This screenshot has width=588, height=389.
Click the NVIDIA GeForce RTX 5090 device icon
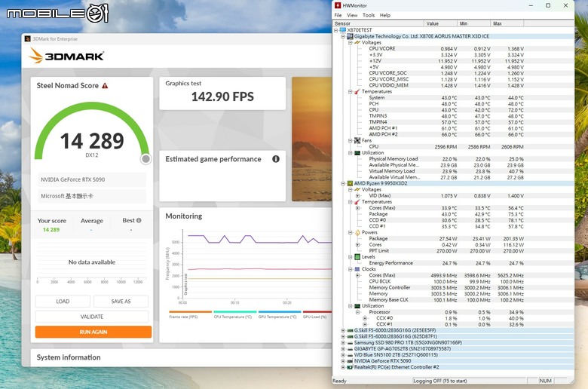350,361
